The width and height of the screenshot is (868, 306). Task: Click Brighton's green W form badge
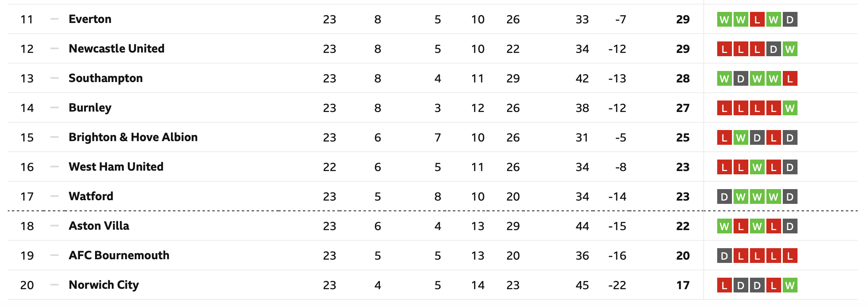coord(741,138)
